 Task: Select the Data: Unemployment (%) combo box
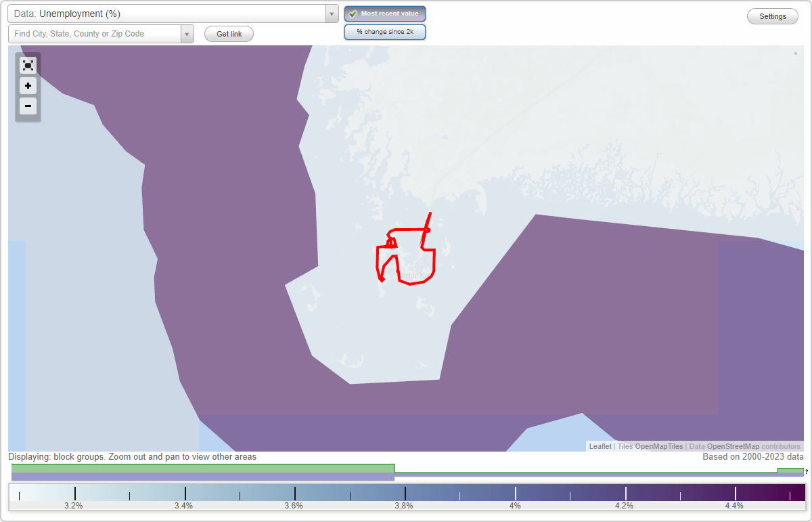coord(173,14)
